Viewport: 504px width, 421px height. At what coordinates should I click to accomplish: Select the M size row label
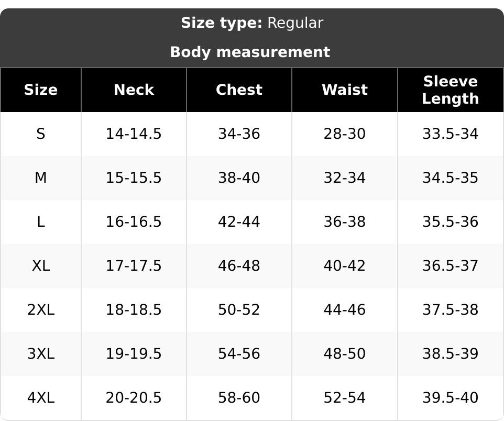pyautogui.click(x=41, y=178)
